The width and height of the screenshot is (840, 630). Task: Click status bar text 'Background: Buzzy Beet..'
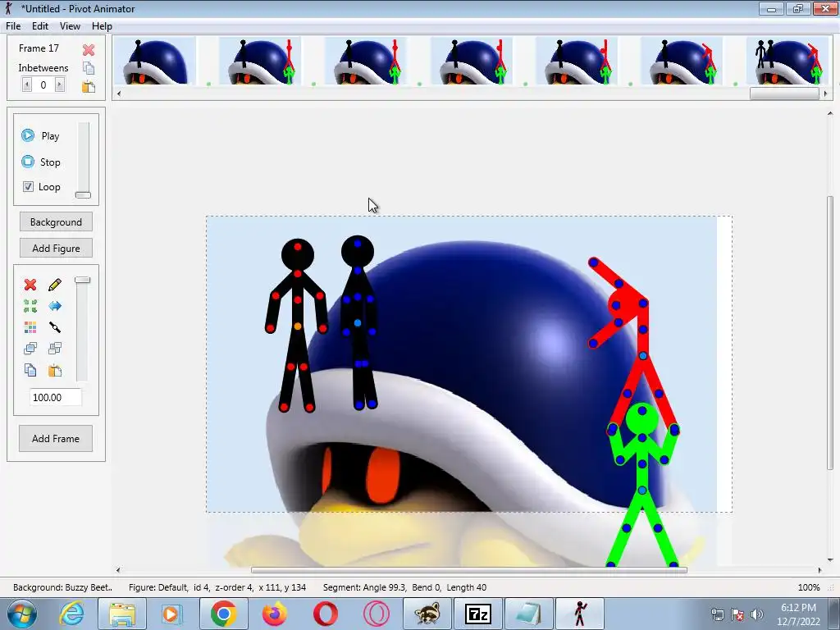pyautogui.click(x=62, y=587)
